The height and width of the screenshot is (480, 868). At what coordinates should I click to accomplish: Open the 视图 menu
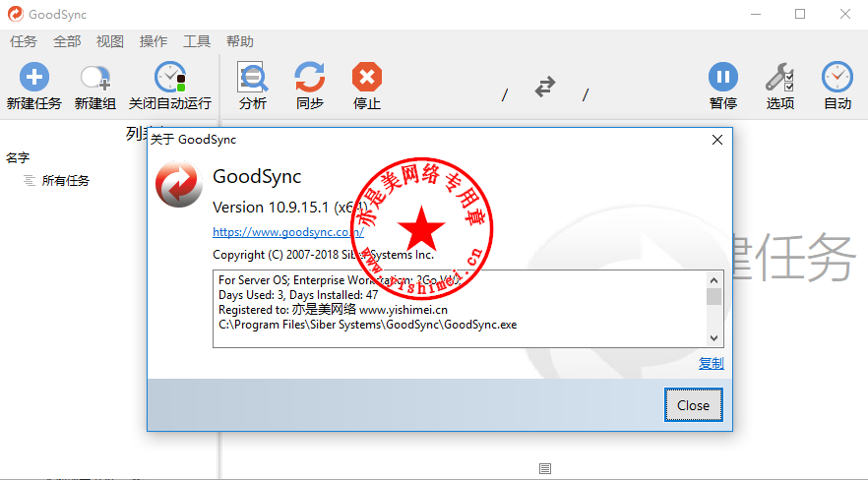109,41
